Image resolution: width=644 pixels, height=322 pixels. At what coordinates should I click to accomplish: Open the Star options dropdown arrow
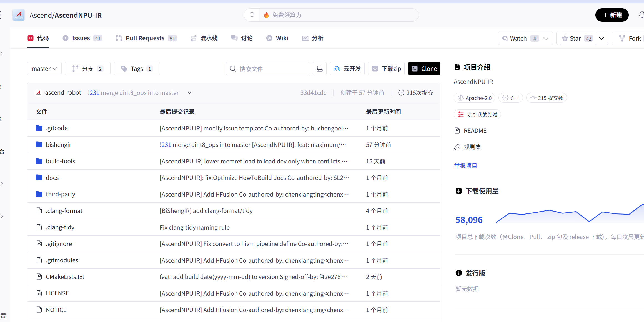point(602,38)
